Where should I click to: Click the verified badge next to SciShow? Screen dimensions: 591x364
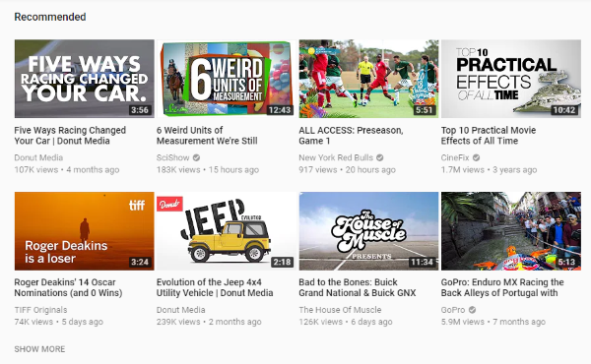pyautogui.click(x=196, y=157)
